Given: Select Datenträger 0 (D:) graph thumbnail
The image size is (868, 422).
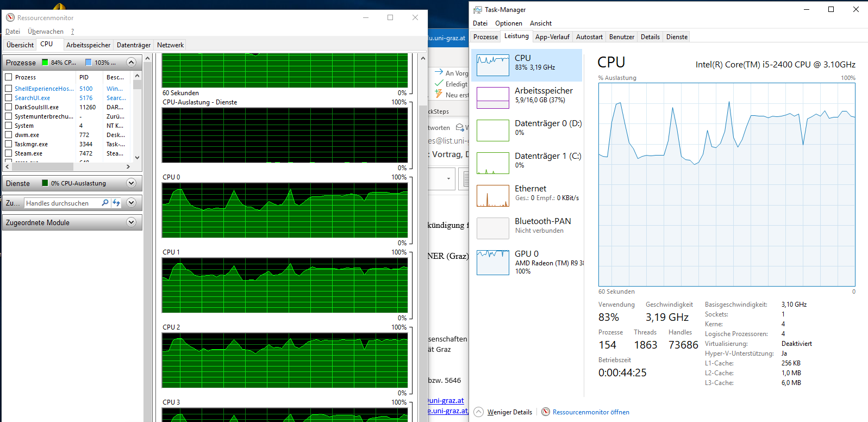Looking at the screenshot, I should pyautogui.click(x=493, y=131).
